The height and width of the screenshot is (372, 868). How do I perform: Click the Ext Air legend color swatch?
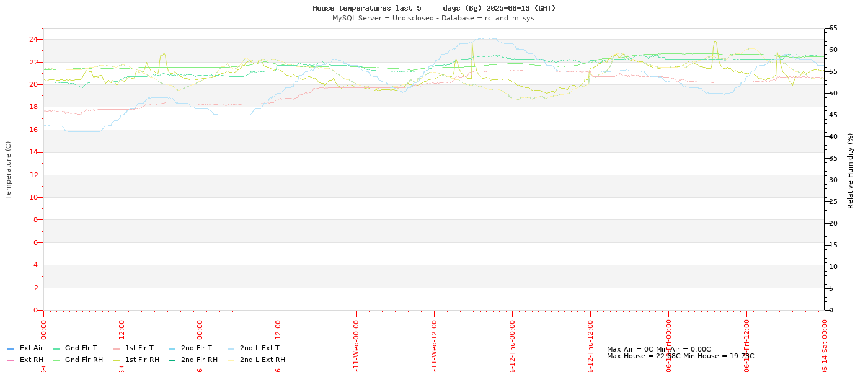point(11,349)
